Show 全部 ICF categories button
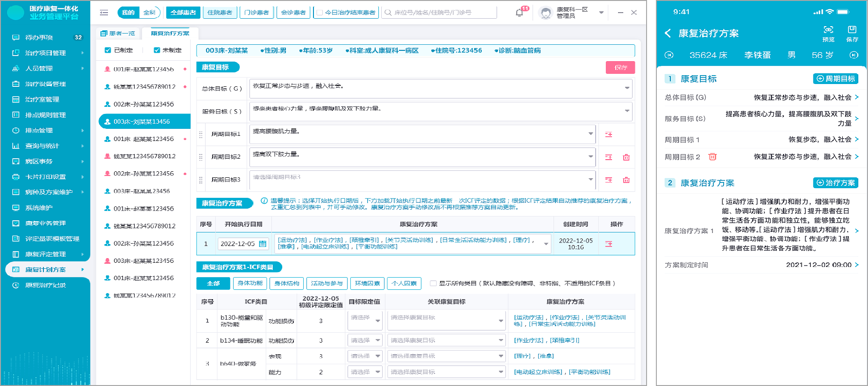This screenshot has width=868, height=386. point(213,283)
